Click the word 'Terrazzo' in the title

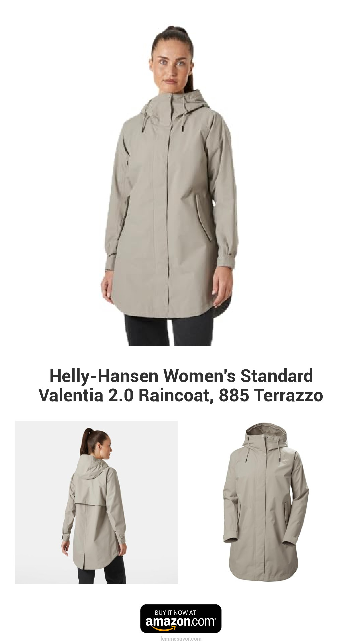click(x=289, y=395)
